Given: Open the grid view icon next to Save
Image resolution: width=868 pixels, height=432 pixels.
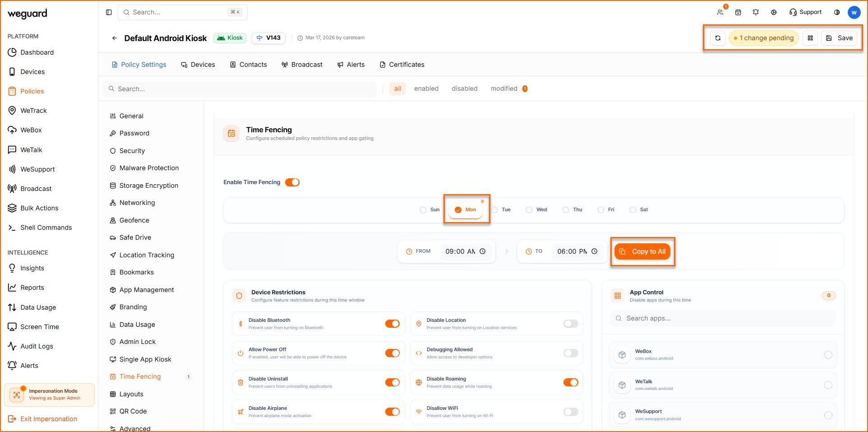Looking at the screenshot, I should coord(810,38).
